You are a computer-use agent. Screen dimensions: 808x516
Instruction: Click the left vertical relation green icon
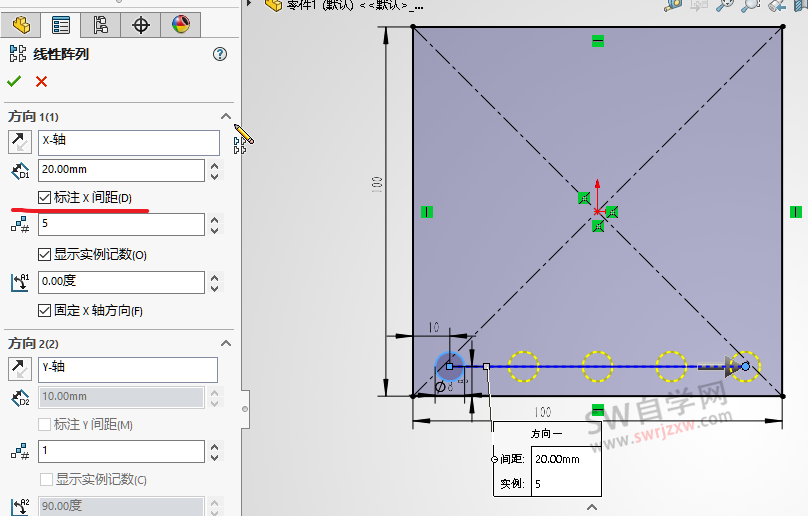point(427,212)
